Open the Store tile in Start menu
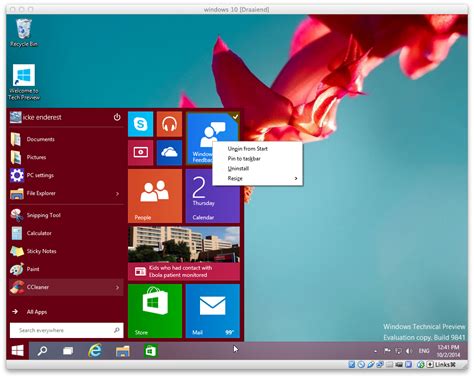The height and width of the screenshot is (378, 474). tap(155, 311)
